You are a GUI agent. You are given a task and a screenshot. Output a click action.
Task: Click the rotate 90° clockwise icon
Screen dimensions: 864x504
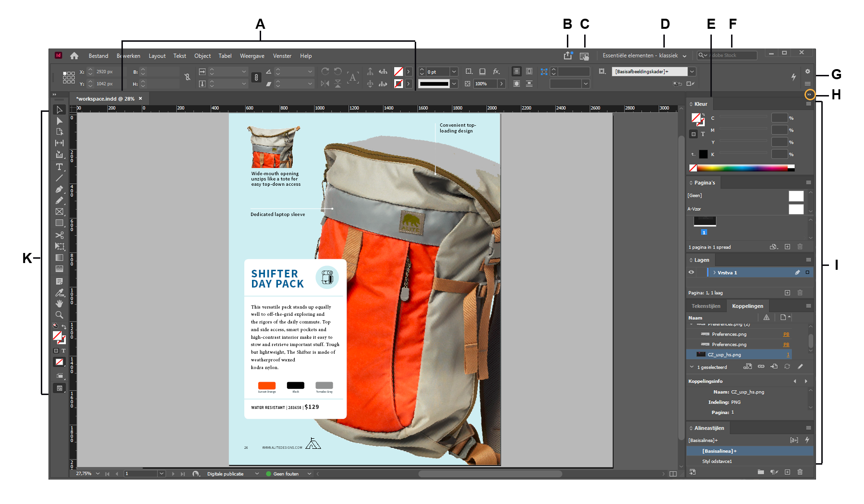pos(325,72)
